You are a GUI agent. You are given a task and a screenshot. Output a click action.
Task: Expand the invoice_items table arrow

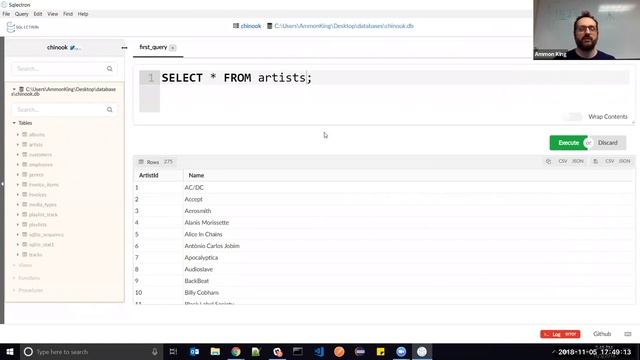click(x=18, y=184)
